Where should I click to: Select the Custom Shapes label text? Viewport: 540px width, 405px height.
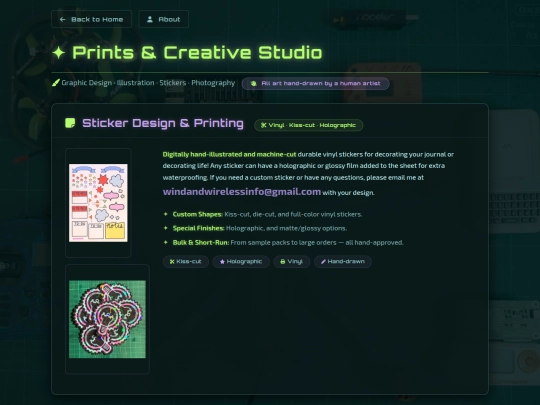tap(198, 214)
